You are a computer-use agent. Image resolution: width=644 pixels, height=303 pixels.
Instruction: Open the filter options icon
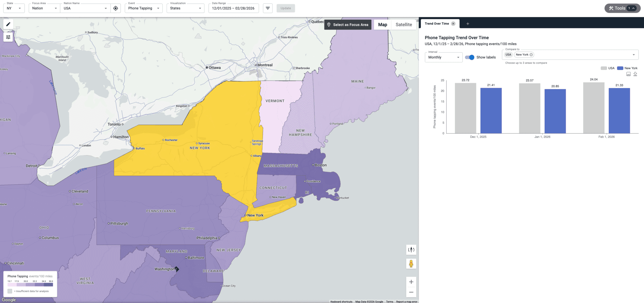pos(268,8)
